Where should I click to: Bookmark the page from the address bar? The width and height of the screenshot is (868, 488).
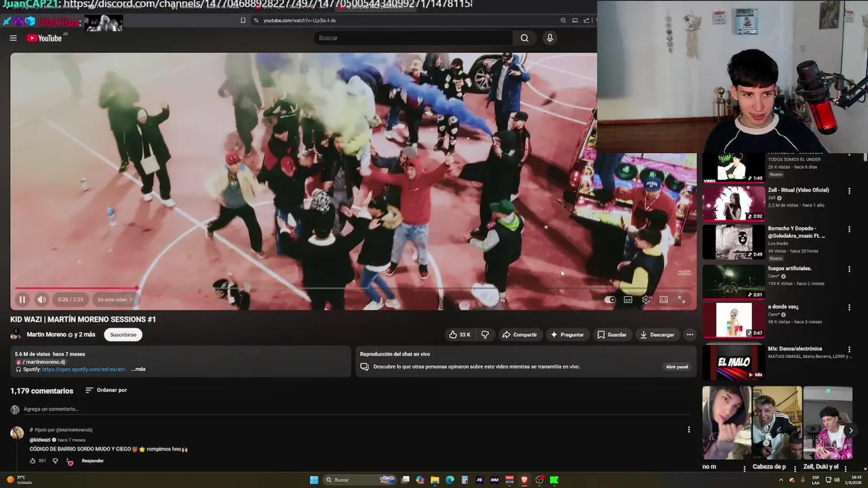point(243,20)
